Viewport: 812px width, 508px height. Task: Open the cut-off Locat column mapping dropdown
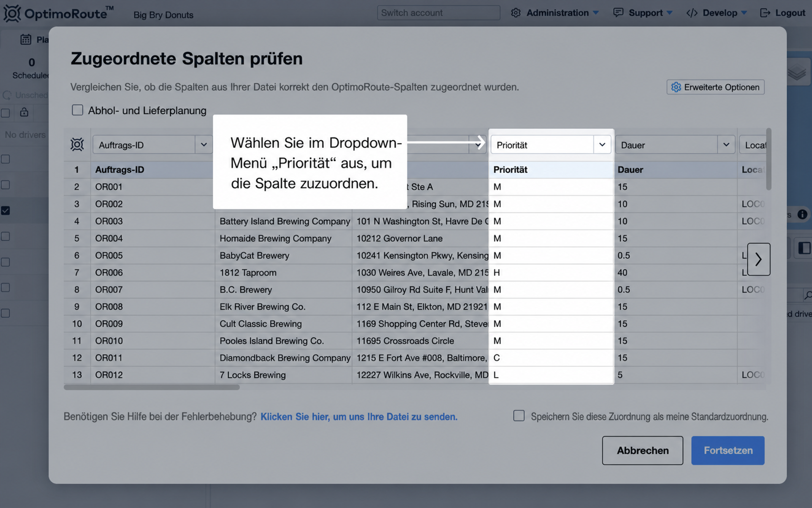[753, 145]
